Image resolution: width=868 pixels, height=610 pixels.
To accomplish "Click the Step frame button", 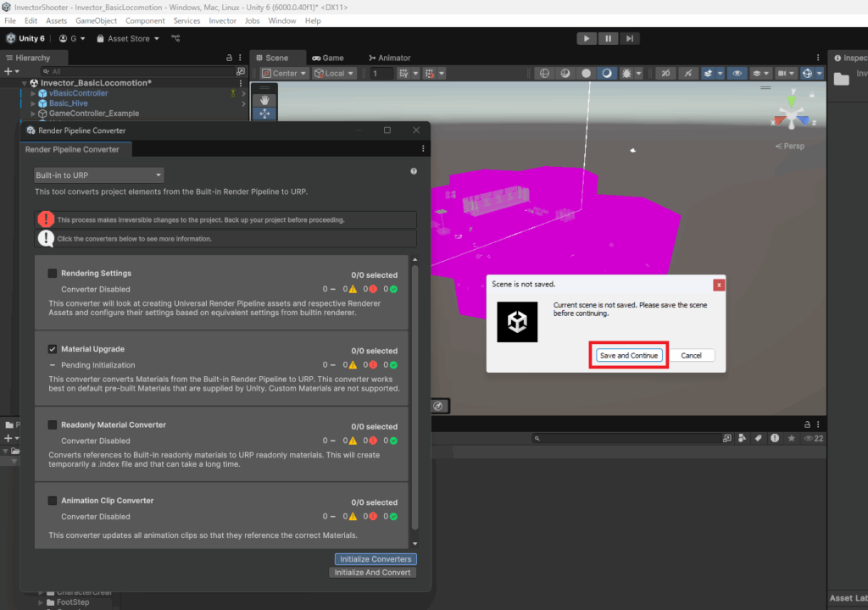I will point(630,38).
